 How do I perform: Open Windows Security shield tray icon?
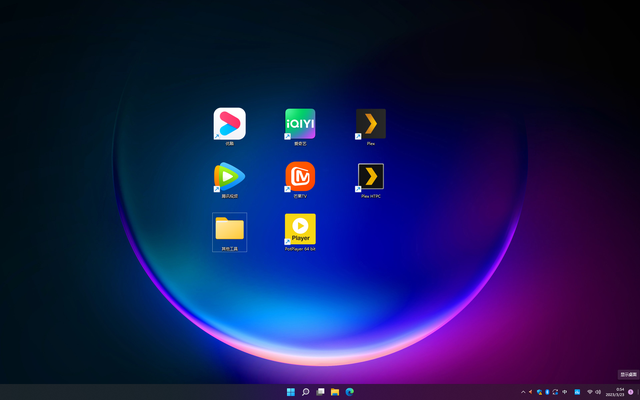point(540,392)
